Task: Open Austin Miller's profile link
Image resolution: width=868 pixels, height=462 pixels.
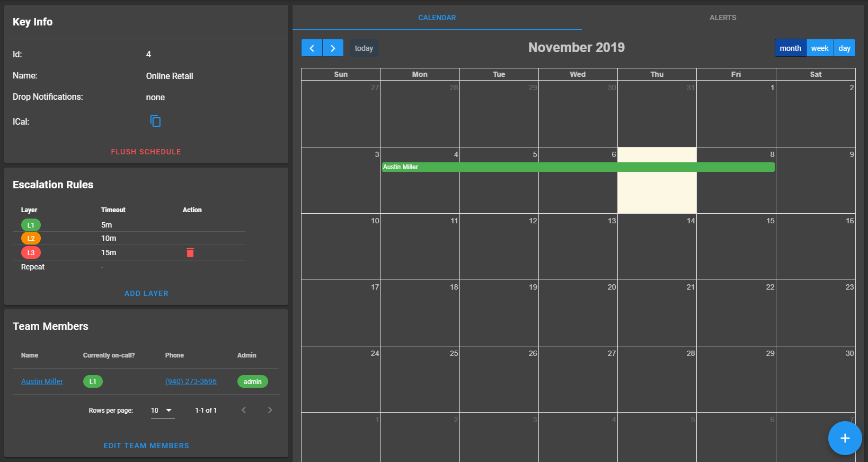Action: click(x=42, y=381)
